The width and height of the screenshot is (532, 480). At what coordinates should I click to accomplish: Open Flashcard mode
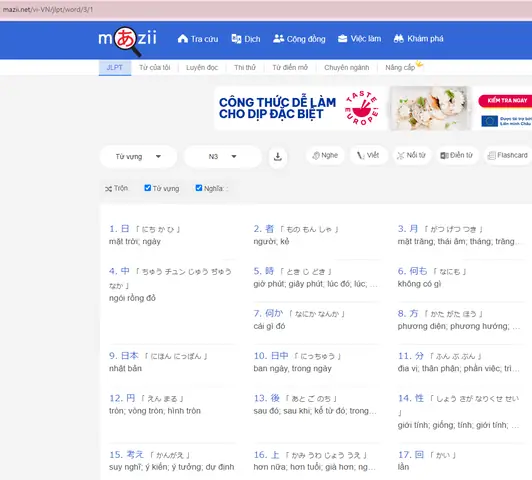point(508,155)
